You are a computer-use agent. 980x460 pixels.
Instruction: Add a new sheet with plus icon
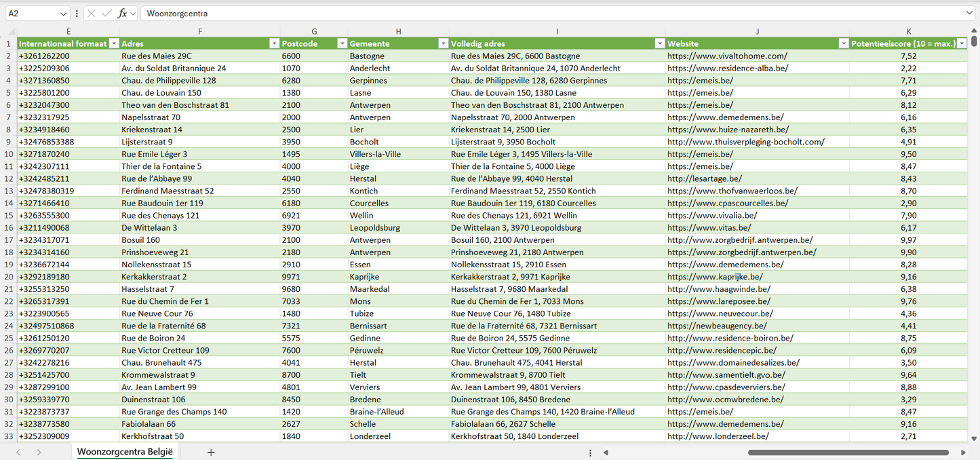pos(211,452)
